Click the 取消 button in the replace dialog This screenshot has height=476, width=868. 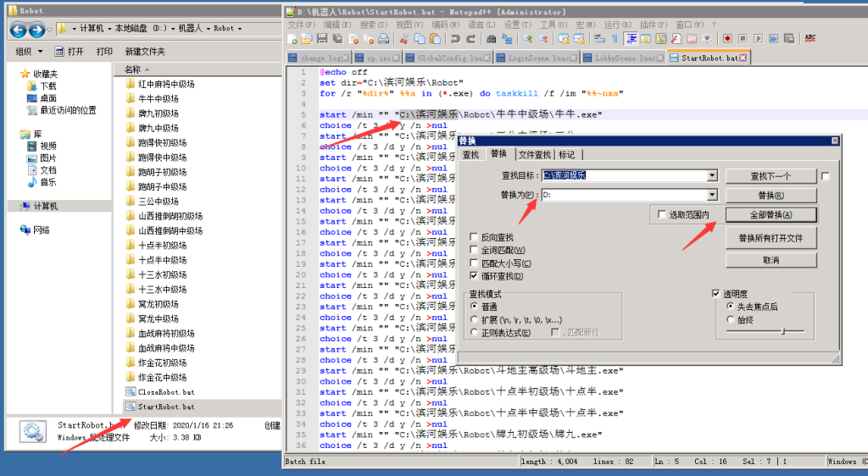(x=771, y=260)
